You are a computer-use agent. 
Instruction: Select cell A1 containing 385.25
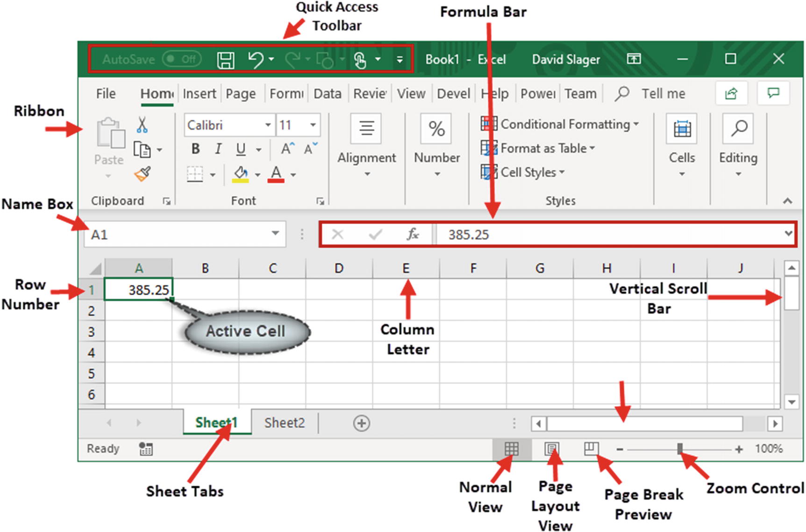138,289
